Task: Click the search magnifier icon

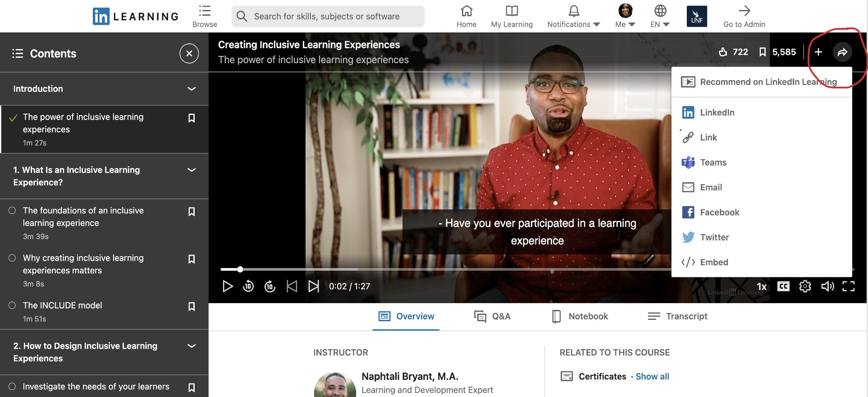Action: [242, 16]
